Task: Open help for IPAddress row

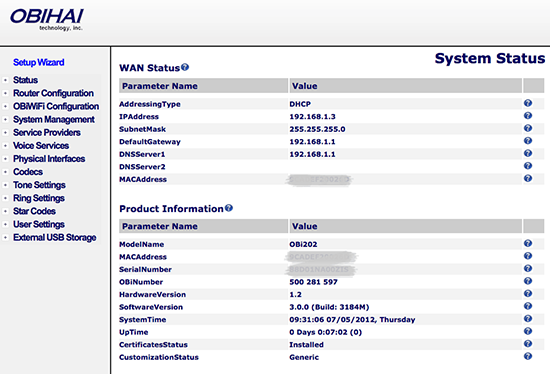Action: pyautogui.click(x=528, y=116)
